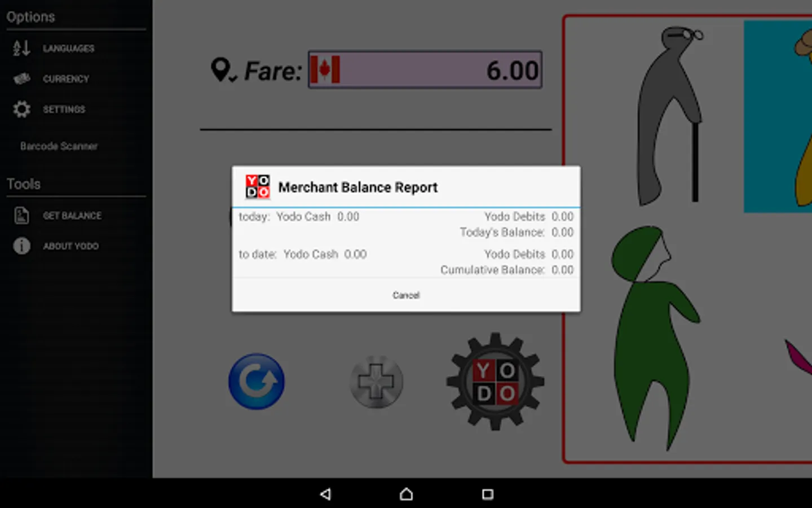
Task: Click the "Options" sidebar heading
Action: click(x=31, y=17)
